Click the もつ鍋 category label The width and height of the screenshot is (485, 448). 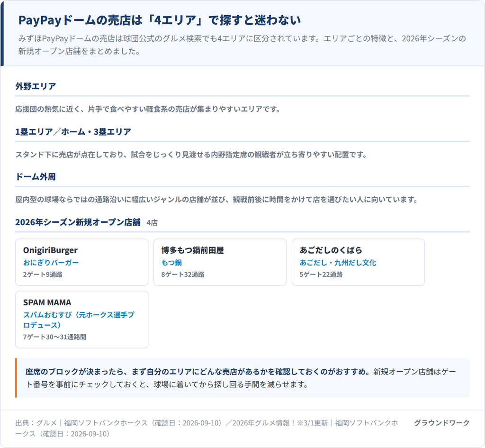[x=171, y=263]
